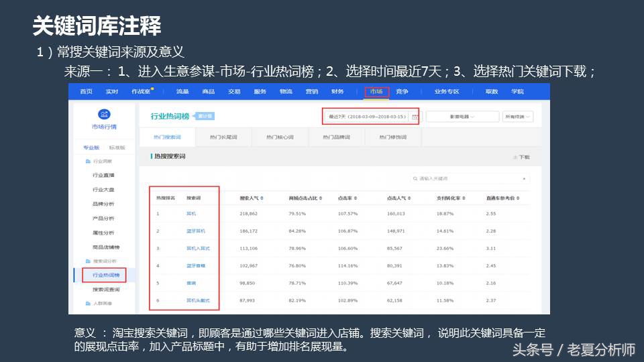Sort the table by 点击人气 using its arrows

tap(409, 198)
